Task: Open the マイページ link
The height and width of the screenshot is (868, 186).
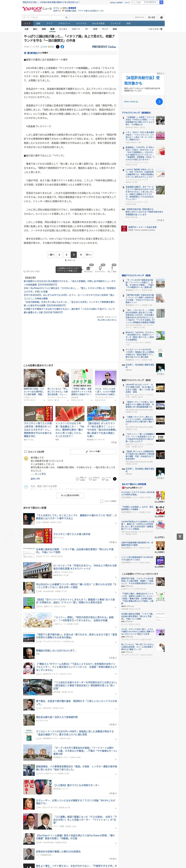Action: click(x=139, y=18)
